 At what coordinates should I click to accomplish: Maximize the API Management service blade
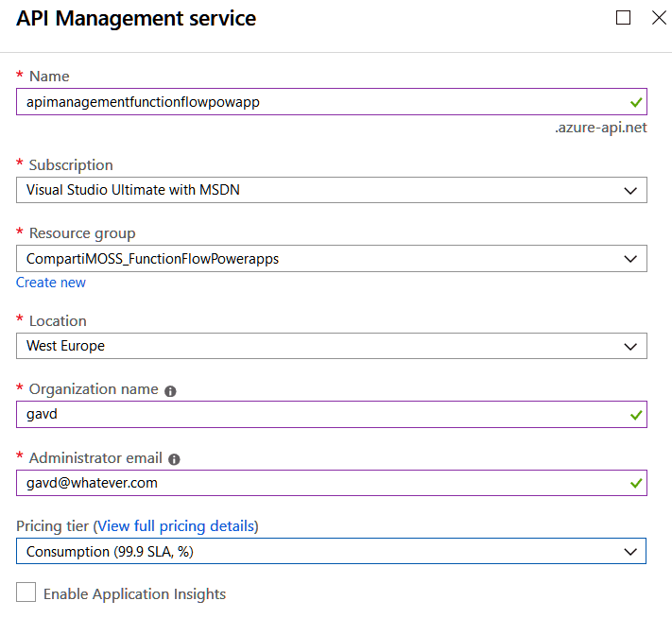(x=623, y=18)
